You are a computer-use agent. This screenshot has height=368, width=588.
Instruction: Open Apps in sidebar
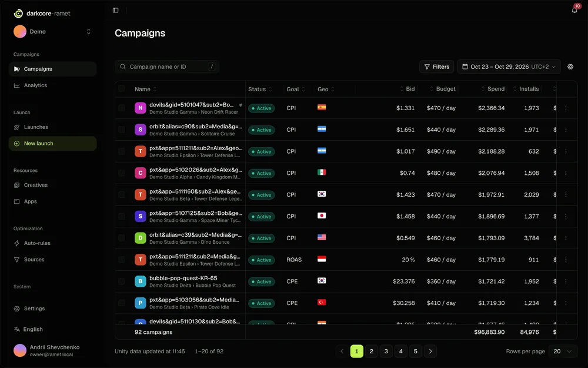click(52, 201)
